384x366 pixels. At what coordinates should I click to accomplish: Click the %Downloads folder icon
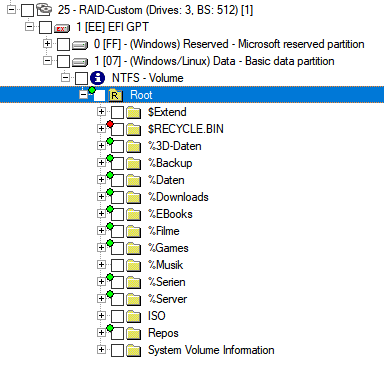coord(134,197)
